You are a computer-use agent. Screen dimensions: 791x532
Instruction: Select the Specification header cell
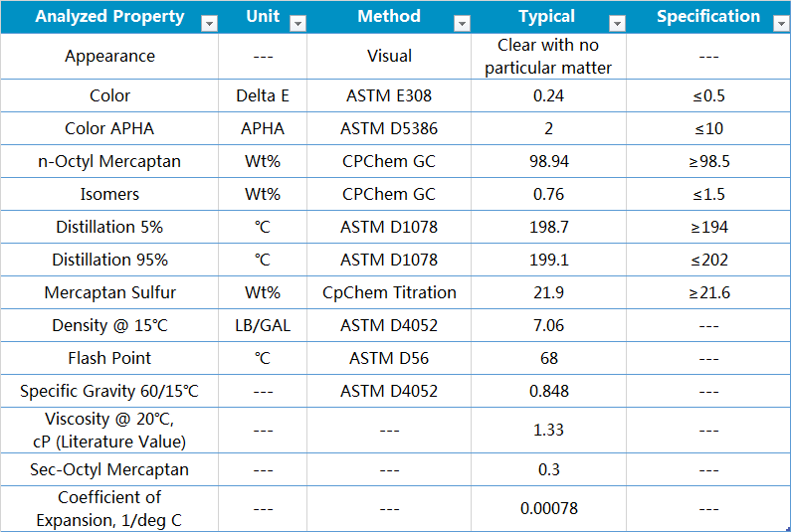708,17
